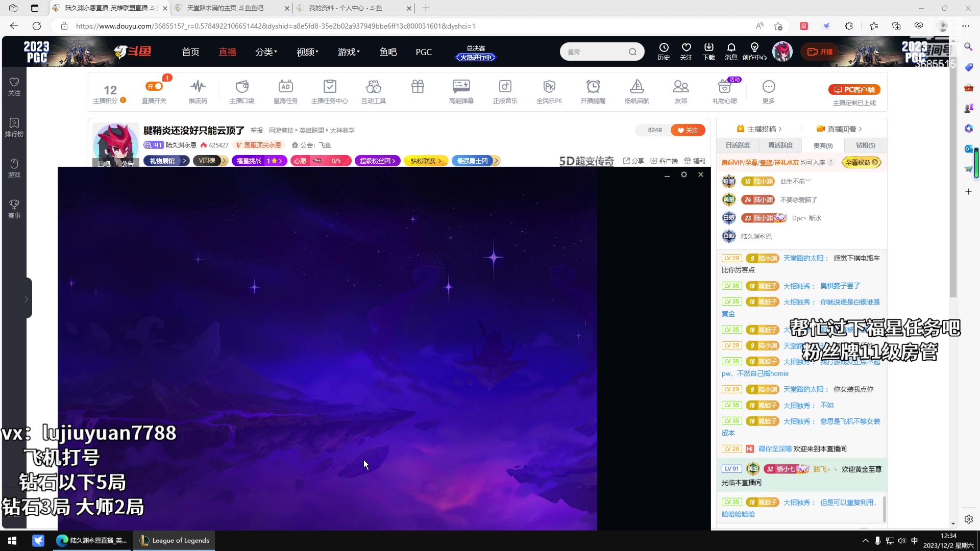Click the 福利 welfare link
Viewport: 980px width, 551px height.
pos(695,161)
